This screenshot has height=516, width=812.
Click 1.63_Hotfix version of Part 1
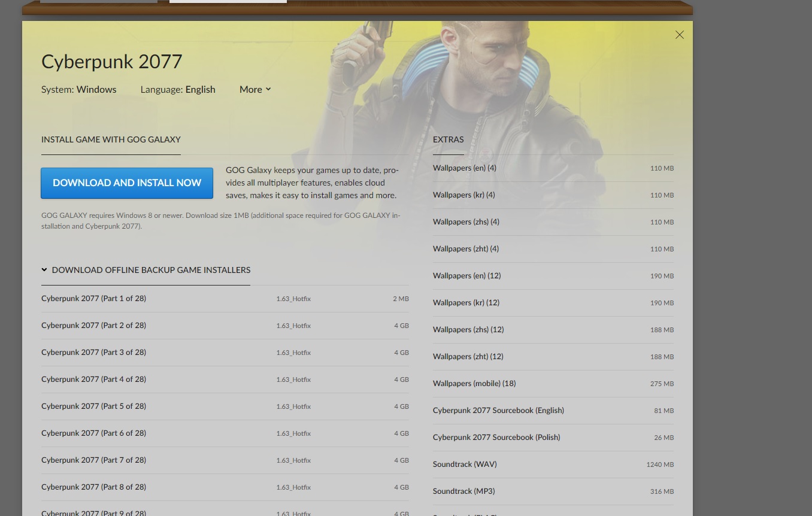[293, 299]
